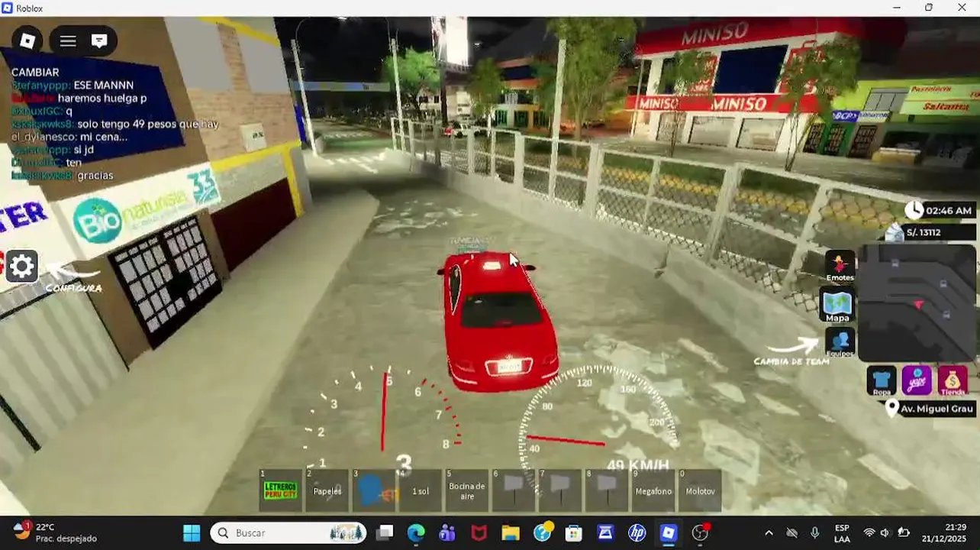Click chat message "solo tengo 49 pesos que hay"
This screenshot has height=550, width=980.
(148, 124)
